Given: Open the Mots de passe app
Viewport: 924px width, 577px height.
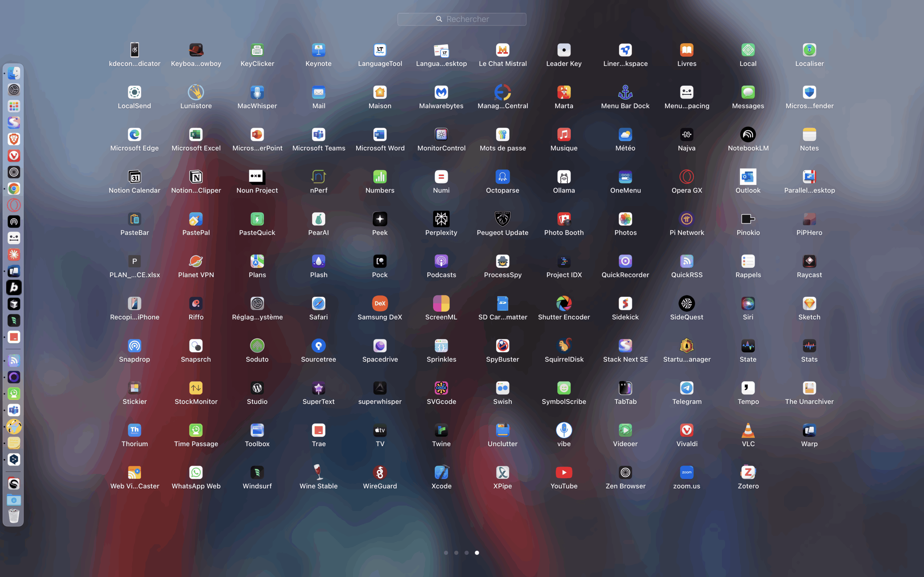Looking at the screenshot, I should coord(502,135).
